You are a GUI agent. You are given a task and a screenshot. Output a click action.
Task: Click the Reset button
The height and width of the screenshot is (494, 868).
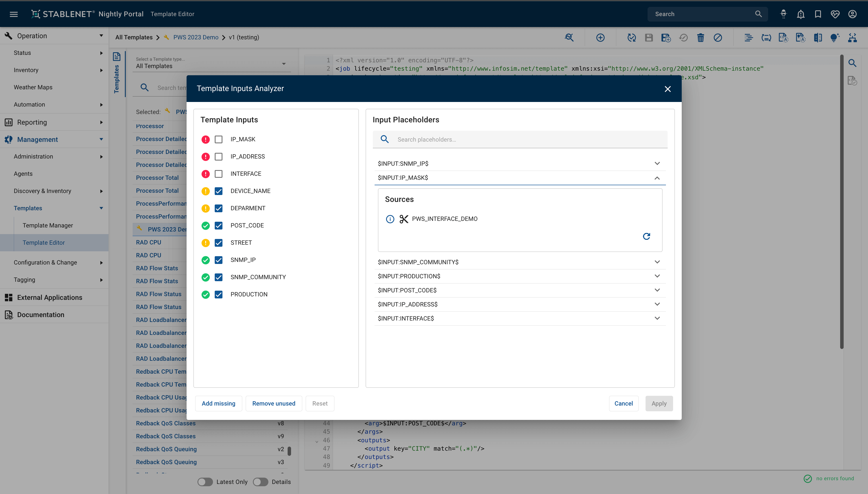[x=320, y=404]
